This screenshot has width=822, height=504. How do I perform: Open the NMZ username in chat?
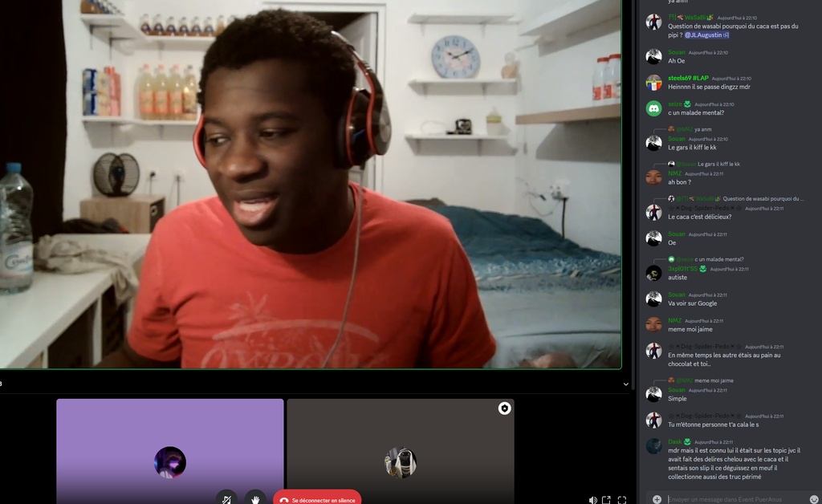pos(674,173)
